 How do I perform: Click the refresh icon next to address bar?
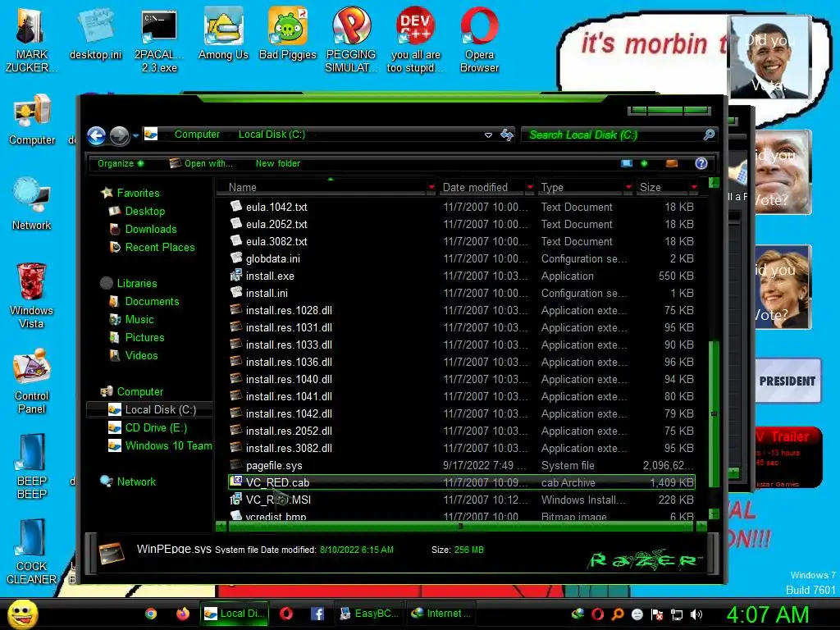point(507,135)
